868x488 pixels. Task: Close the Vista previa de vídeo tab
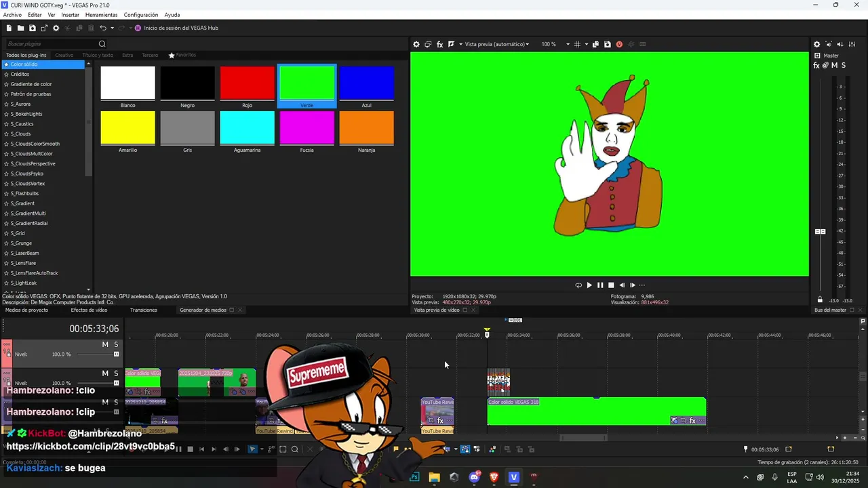[474, 310]
